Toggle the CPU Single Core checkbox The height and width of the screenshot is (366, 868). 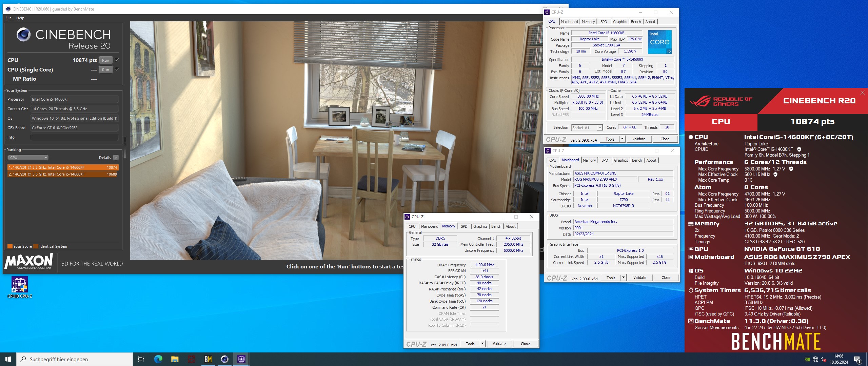(x=117, y=69)
